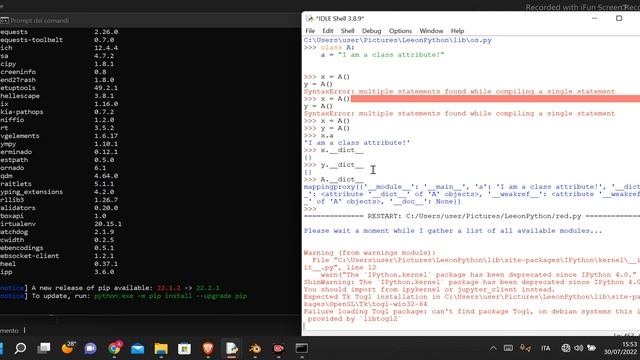
Task: Show hidden system tray icons chevron
Action: tap(493, 348)
